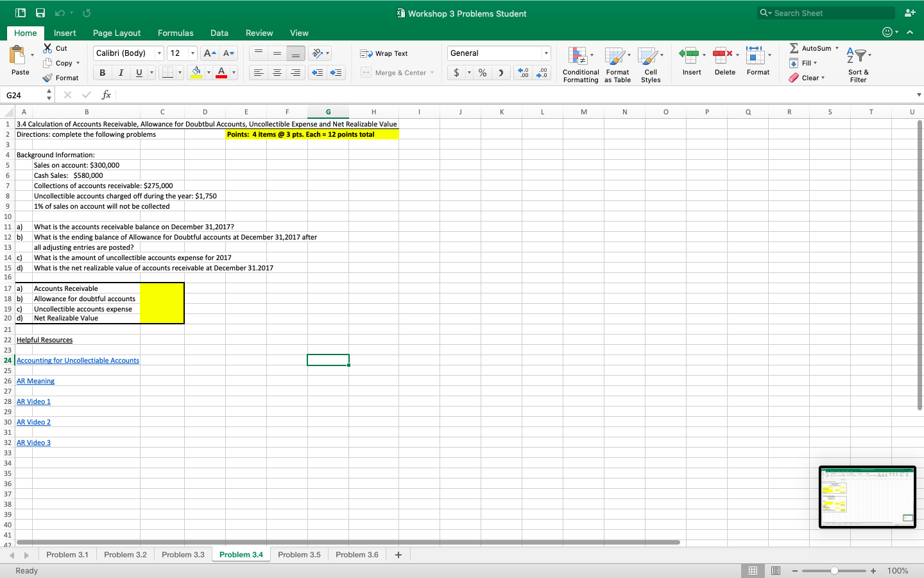
Task: Select the Problem 3.5 sheet tab
Action: click(x=299, y=554)
